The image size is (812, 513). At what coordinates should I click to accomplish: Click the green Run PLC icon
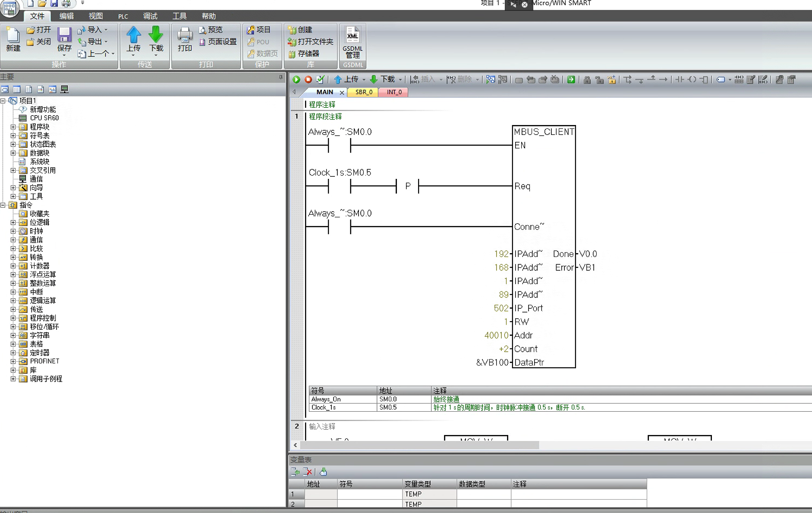296,79
